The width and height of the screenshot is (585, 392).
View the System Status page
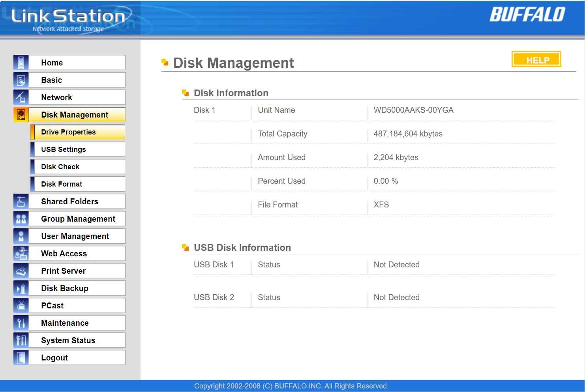(x=77, y=340)
